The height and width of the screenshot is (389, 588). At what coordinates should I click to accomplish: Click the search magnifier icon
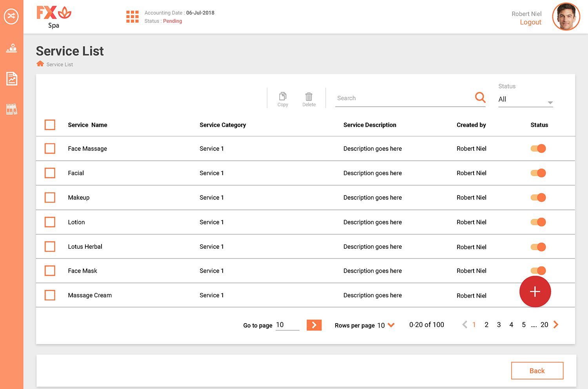click(x=480, y=97)
